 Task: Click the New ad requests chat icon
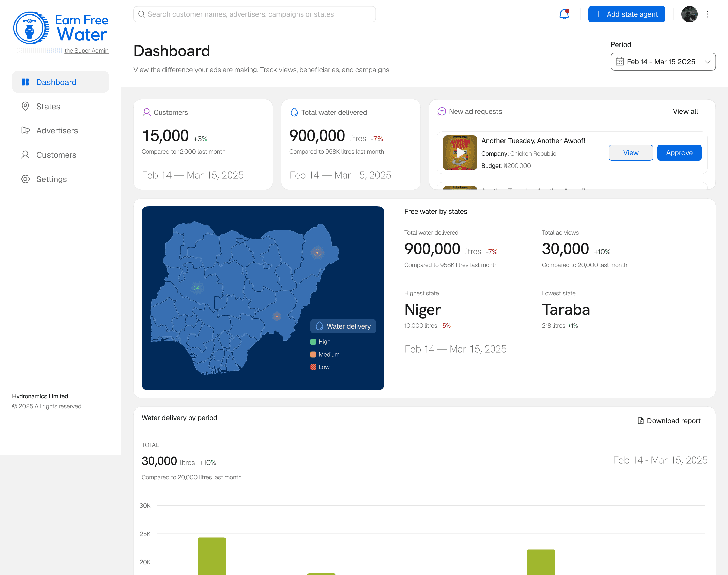pyautogui.click(x=442, y=112)
